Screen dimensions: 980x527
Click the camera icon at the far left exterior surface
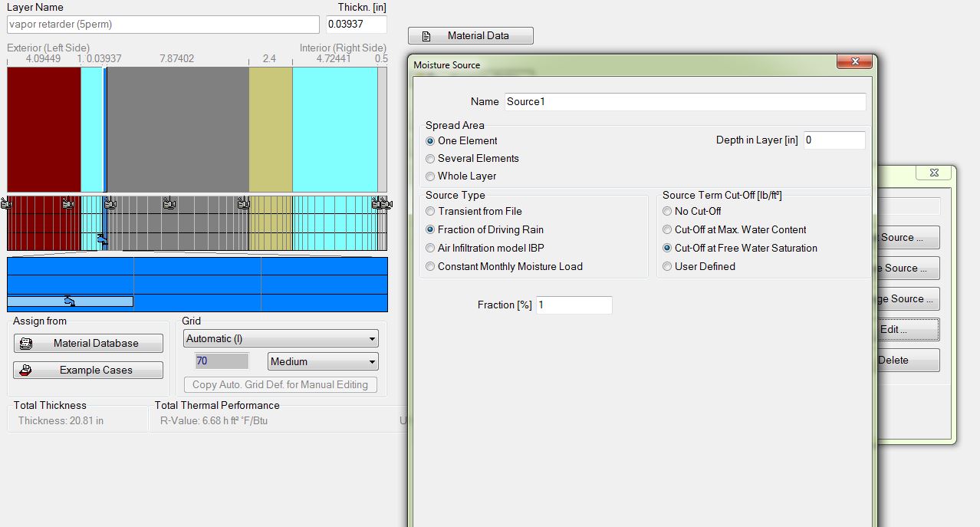7,203
